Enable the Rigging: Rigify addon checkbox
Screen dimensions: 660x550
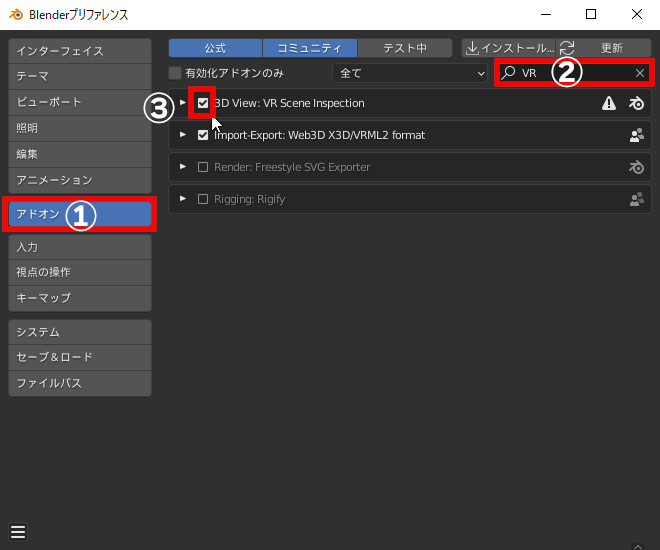click(x=203, y=199)
